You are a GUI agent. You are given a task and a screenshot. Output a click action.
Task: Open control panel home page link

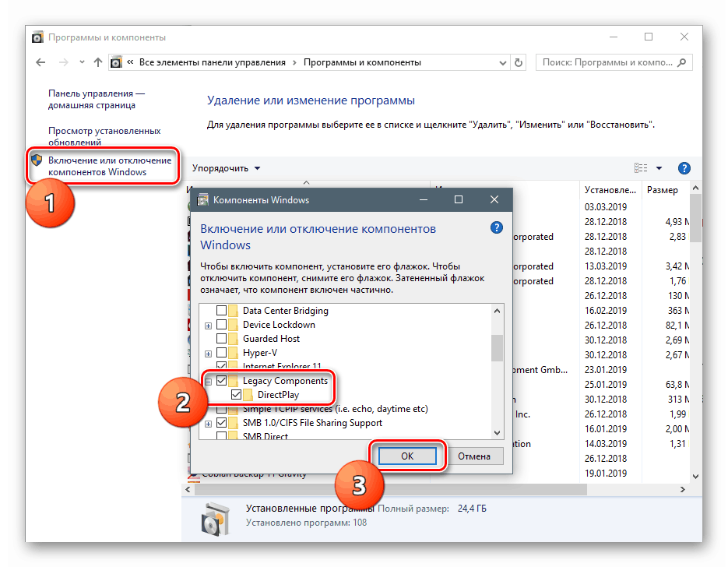point(96,100)
